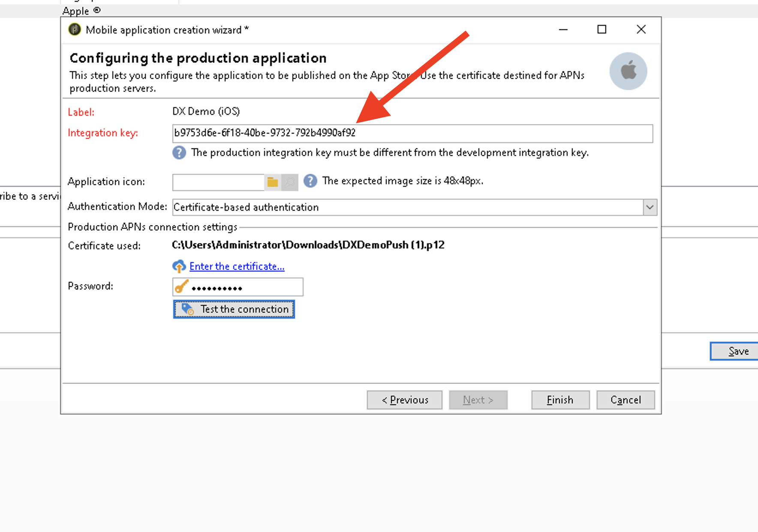Maximize the wizard window
758x532 pixels.
coord(602,30)
